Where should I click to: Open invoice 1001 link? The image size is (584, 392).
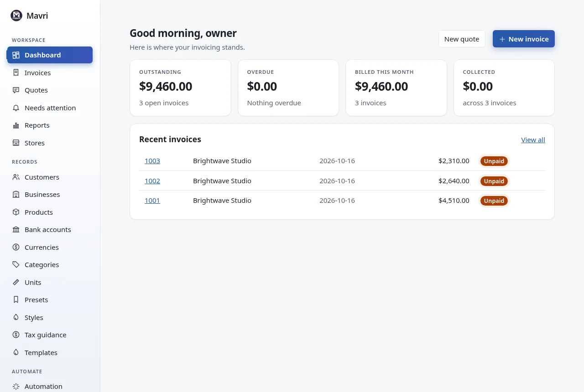(152, 201)
